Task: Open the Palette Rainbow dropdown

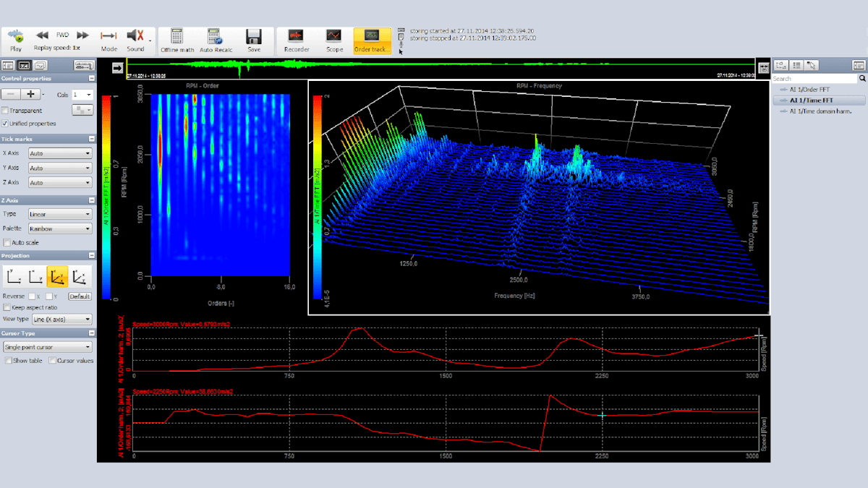Action: (60, 228)
